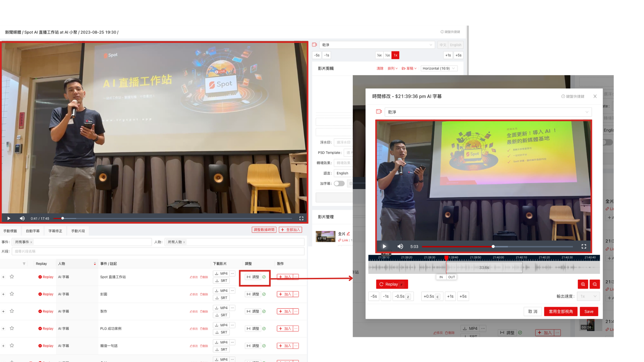Select 1x playback speed toggle
This screenshot has height=362, width=644.
[395, 55]
